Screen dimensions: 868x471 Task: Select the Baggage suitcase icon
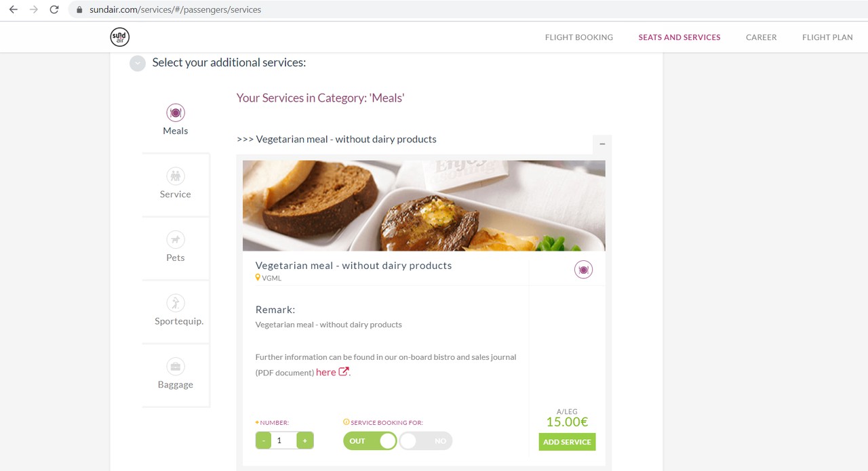click(x=176, y=367)
